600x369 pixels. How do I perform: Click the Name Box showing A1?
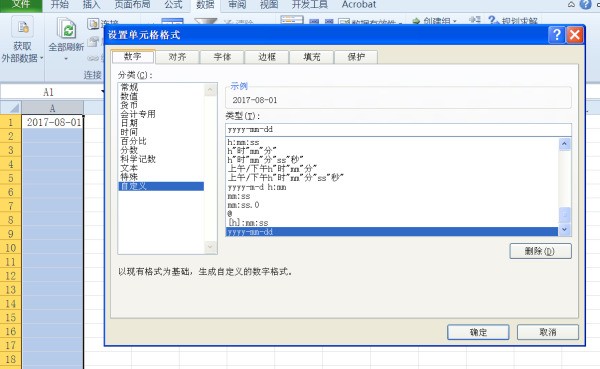click(50, 92)
